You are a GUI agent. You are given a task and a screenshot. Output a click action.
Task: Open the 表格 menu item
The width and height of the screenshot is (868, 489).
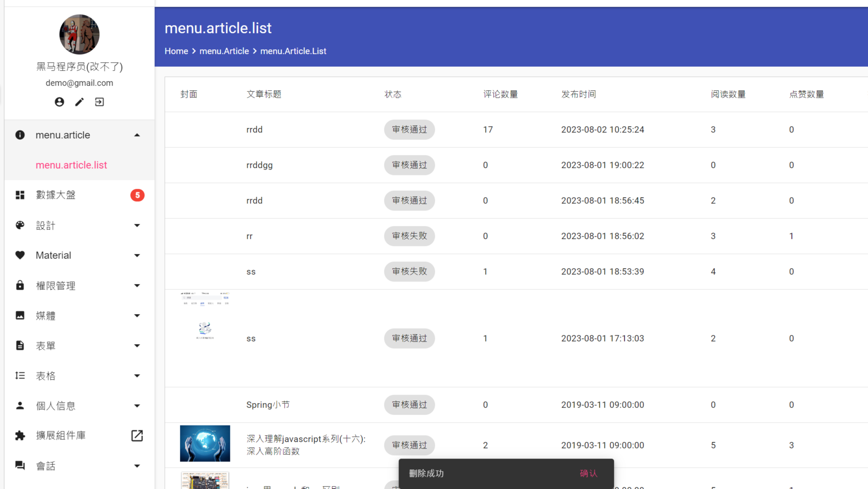[x=79, y=375]
